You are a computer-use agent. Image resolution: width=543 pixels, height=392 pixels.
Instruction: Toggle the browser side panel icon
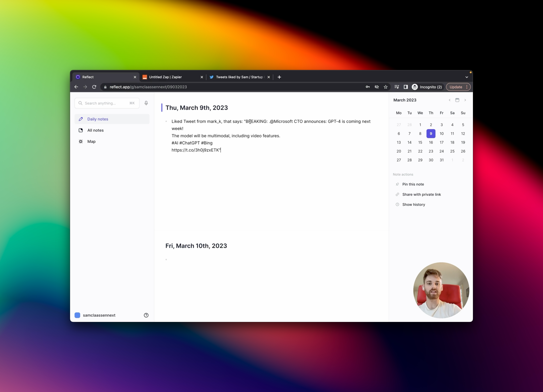406,87
